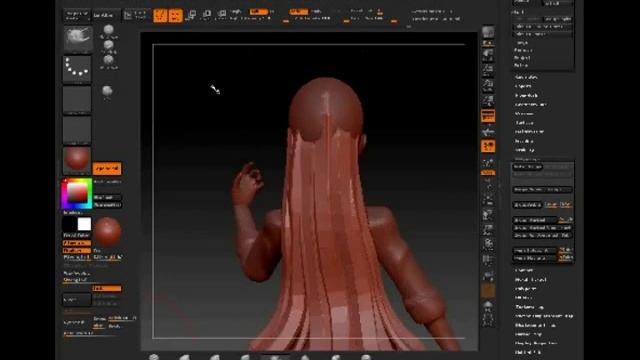The image size is (640, 360).
Task: Toggle the orange Edit mode icon
Action: (160, 16)
